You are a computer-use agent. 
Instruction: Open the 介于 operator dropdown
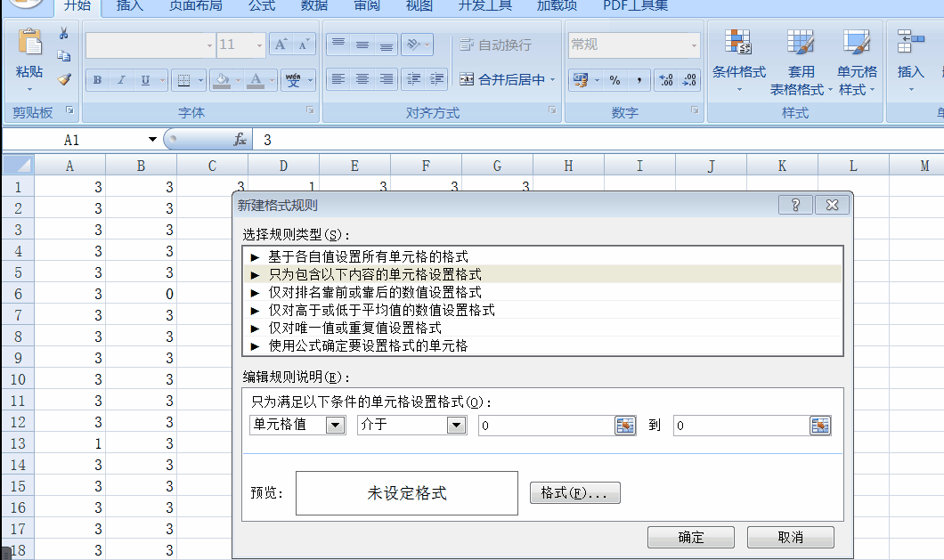click(x=456, y=426)
